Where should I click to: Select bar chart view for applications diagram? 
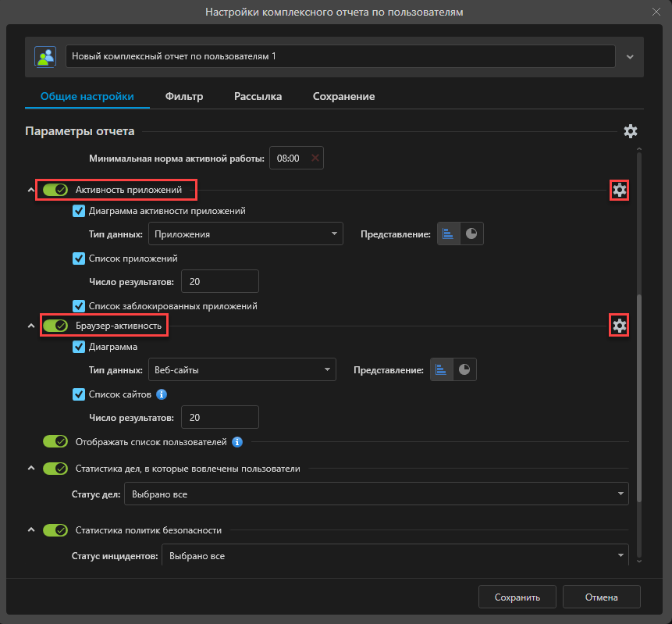point(448,234)
